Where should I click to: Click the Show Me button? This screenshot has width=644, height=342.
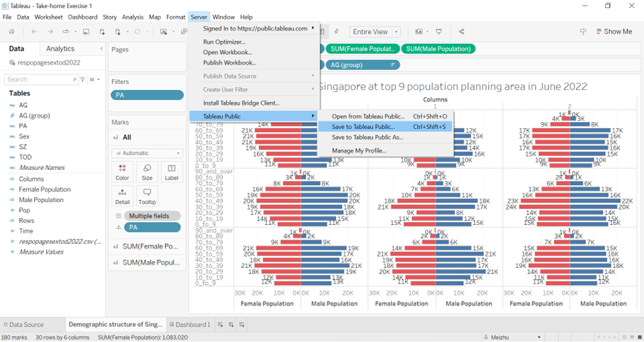point(612,32)
